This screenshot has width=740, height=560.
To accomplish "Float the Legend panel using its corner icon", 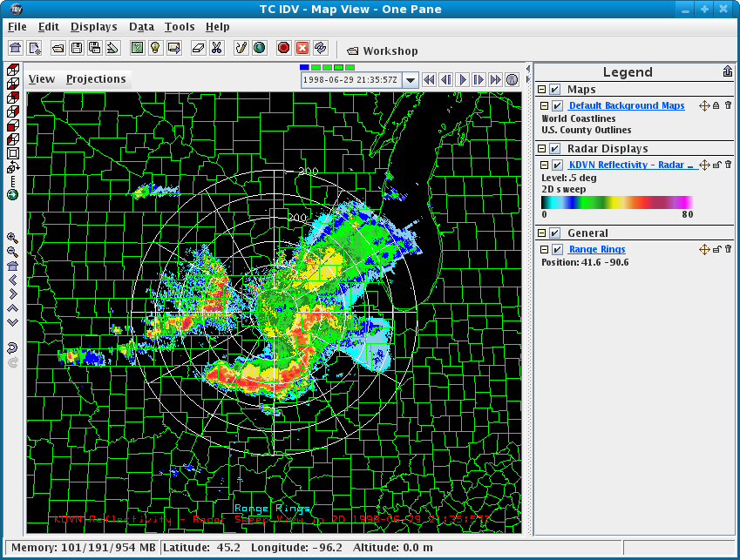I will (x=727, y=71).
